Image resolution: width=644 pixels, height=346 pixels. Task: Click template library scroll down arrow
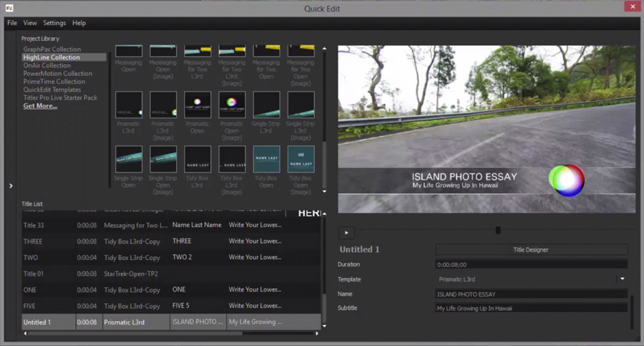pos(324,191)
